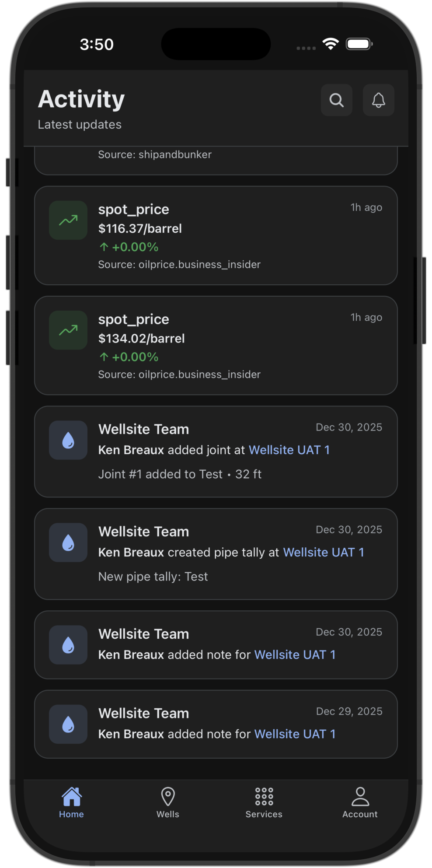
Task: Tap the Activity page title
Action: click(x=81, y=99)
